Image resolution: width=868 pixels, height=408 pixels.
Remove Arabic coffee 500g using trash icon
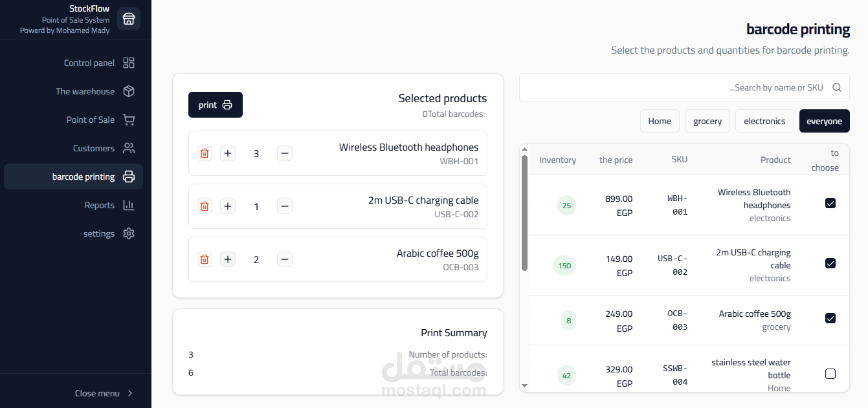[205, 259]
